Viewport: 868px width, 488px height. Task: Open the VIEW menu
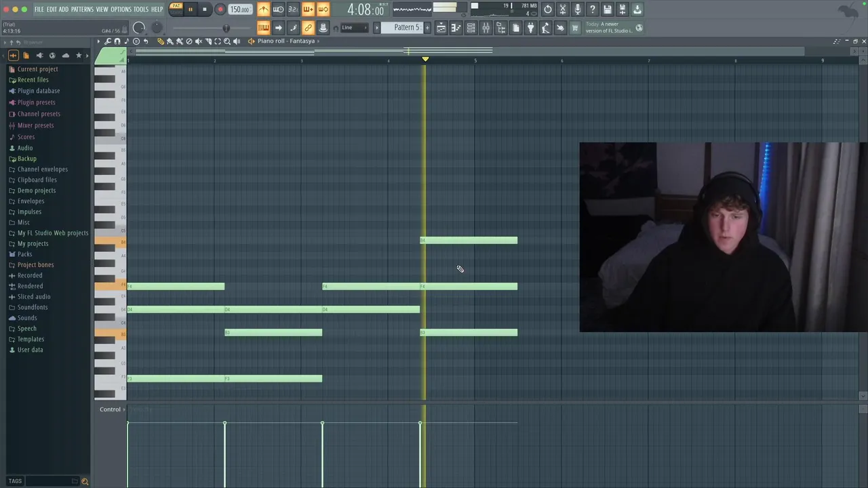102,9
